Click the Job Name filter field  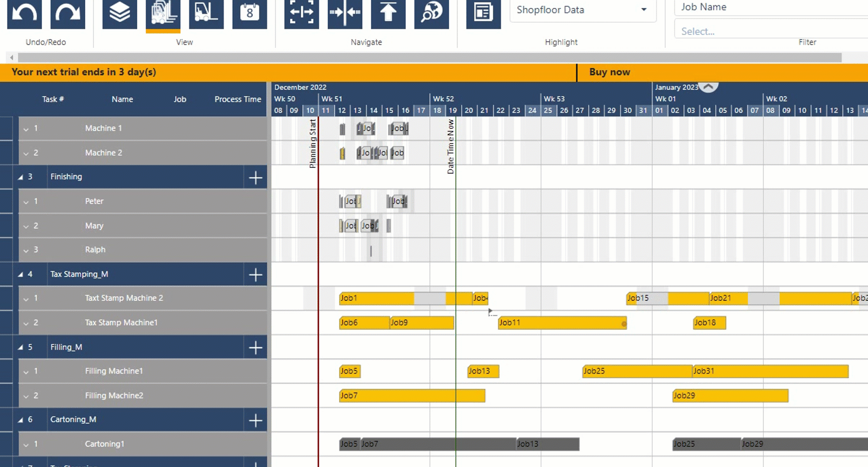point(770,7)
